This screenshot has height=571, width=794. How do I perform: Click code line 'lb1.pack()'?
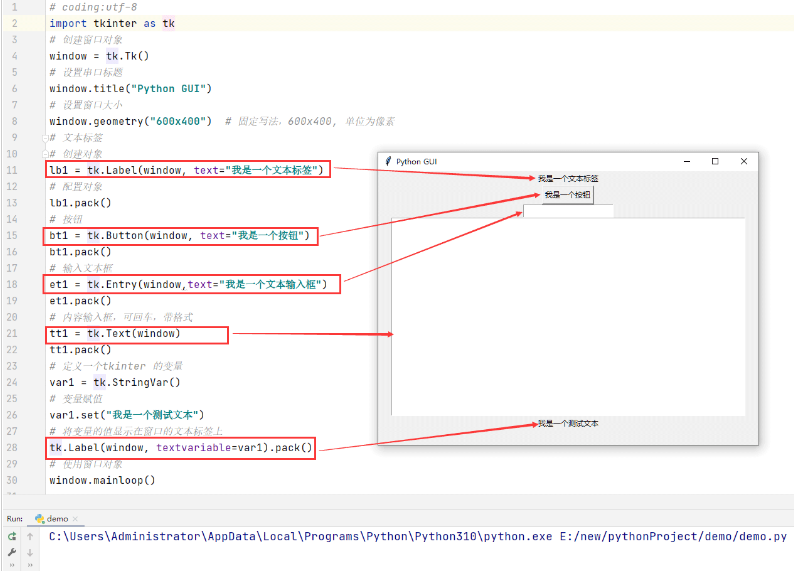[80, 203]
